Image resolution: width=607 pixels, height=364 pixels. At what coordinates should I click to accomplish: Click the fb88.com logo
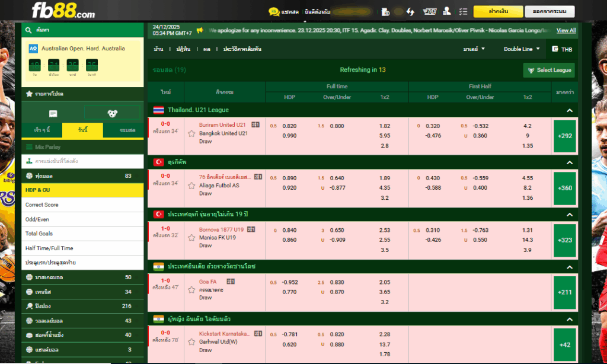point(63,11)
